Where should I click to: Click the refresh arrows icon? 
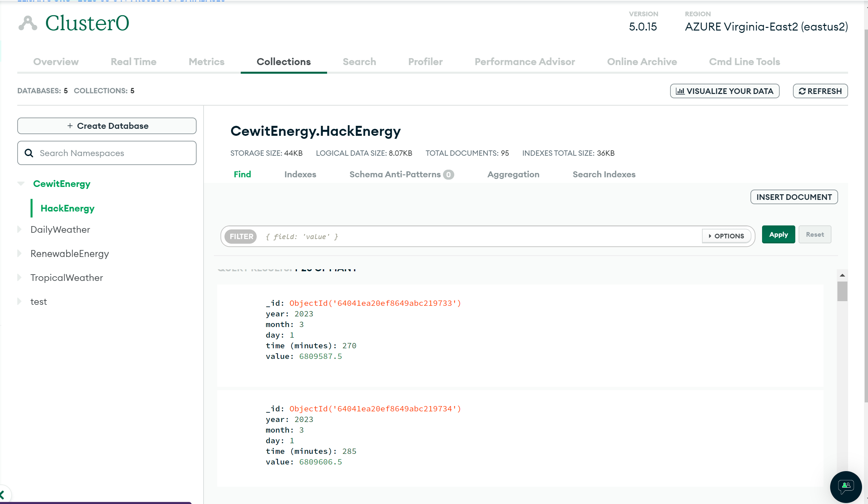(802, 91)
